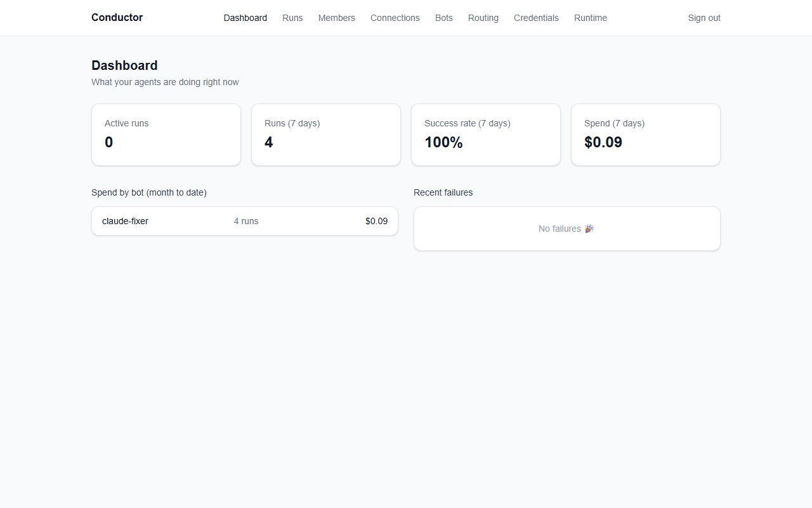
Task: Select the claude-fixer bot name
Action: point(125,221)
